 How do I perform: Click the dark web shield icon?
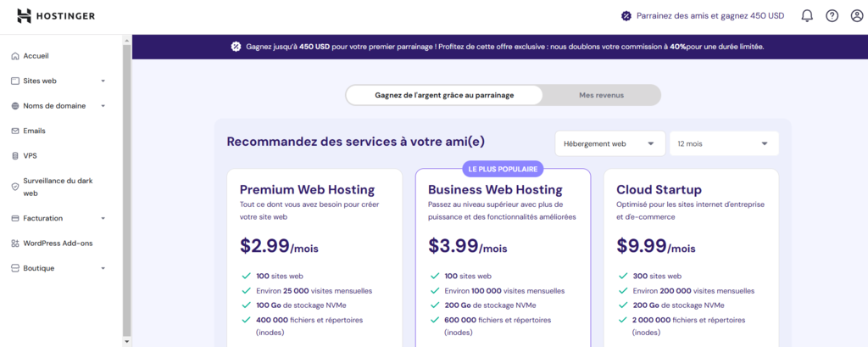pos(15,187)
